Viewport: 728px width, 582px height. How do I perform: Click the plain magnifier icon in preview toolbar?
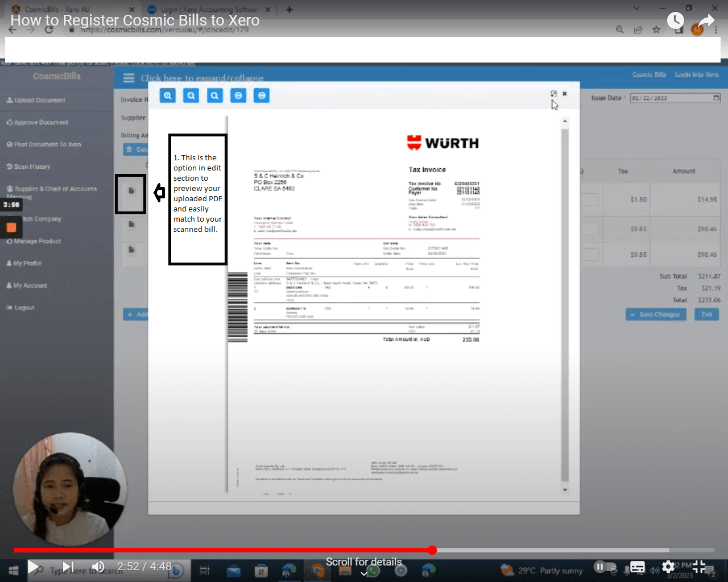pos(214,96)
